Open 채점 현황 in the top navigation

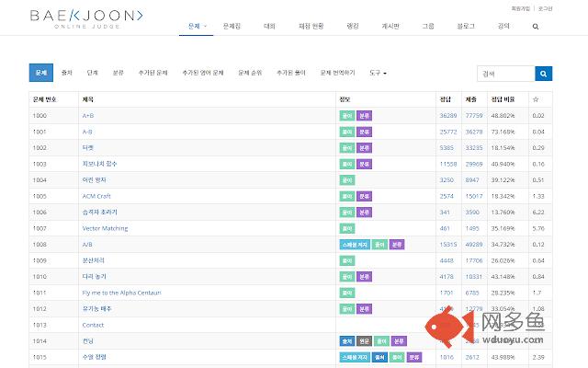[x=311, y=26]
